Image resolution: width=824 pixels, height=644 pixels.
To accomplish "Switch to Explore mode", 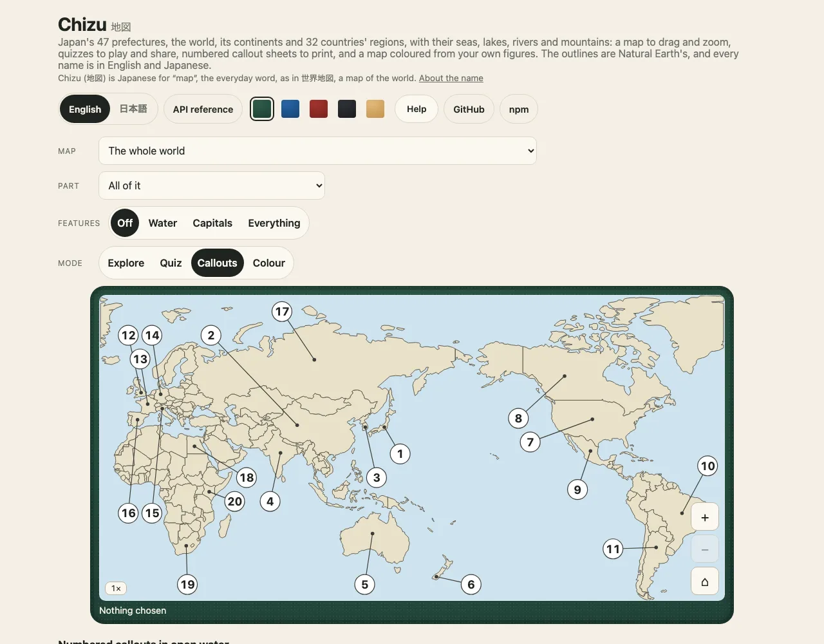I will coord(126,263).
